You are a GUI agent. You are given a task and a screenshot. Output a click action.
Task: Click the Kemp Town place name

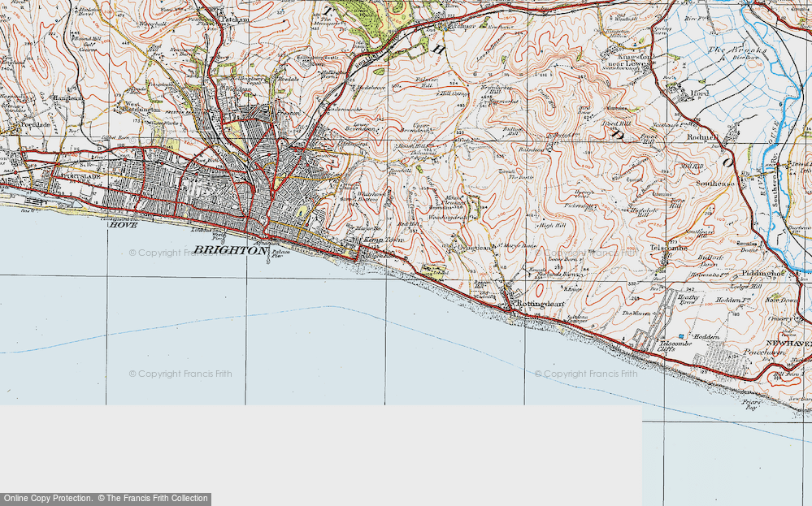click(383, 240)
